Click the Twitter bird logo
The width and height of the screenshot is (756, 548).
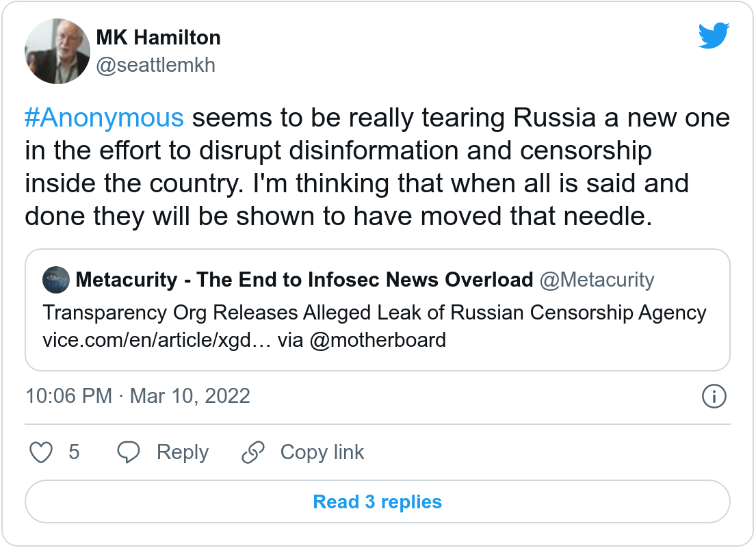(x=714, y=36)
